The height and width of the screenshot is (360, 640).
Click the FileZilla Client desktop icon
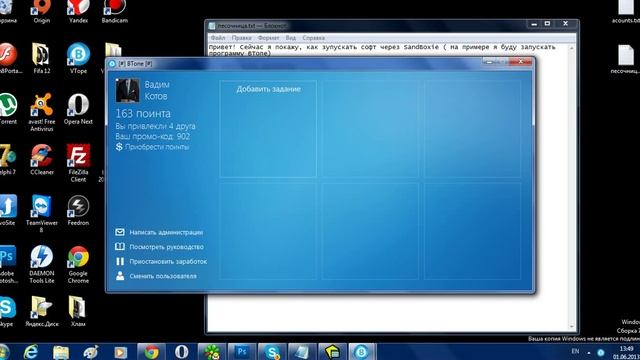click(78, 163)
